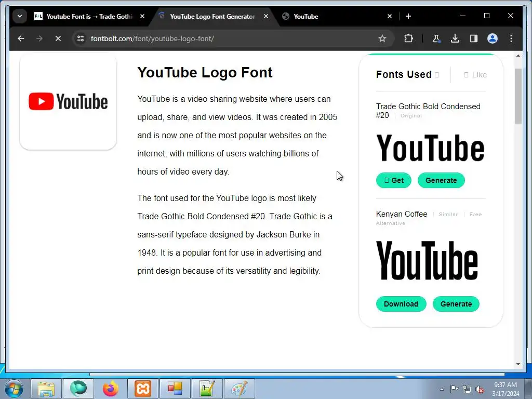Close the YouTube Logo Font Generator tab
The width and height of the screenshot is (532, 399).
[x=266, y=16]
